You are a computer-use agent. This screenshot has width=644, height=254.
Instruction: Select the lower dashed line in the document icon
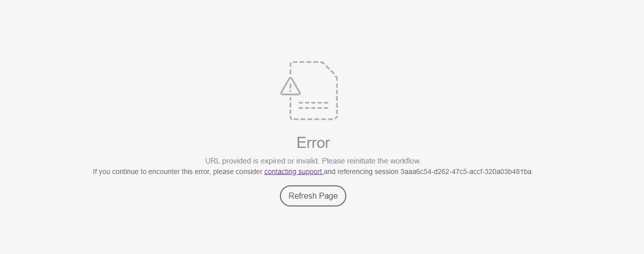point(313,108)
